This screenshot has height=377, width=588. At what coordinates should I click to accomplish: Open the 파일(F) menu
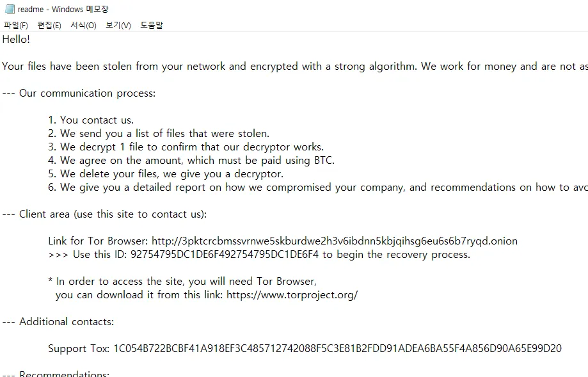coord(16,25)
